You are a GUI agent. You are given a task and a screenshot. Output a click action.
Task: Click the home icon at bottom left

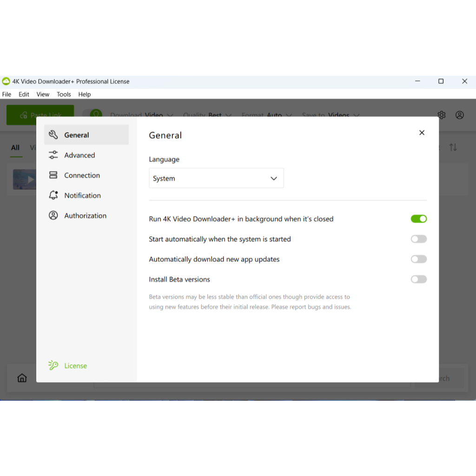tap(22, 378)
